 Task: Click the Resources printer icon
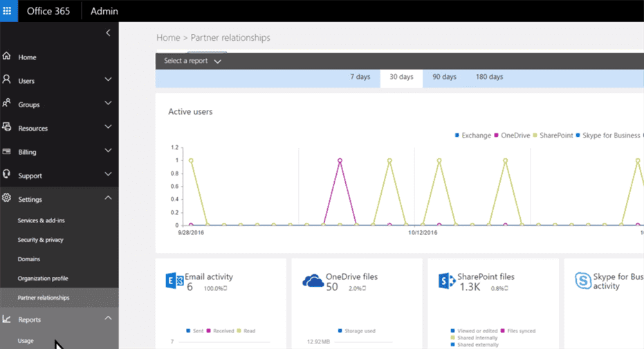pyautogui.click(x=6, y=126)
